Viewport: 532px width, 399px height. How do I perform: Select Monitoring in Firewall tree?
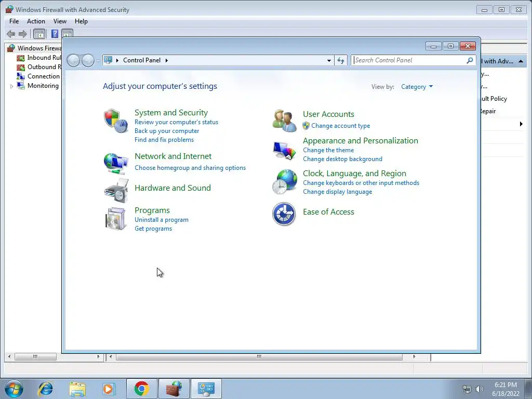(38, 86)
